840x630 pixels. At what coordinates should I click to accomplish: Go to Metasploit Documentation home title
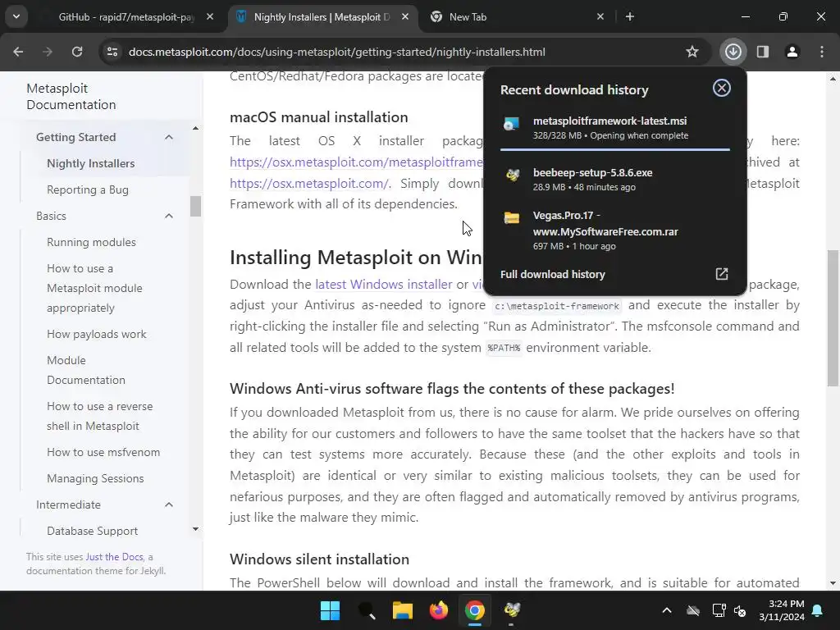pos(71,97)
